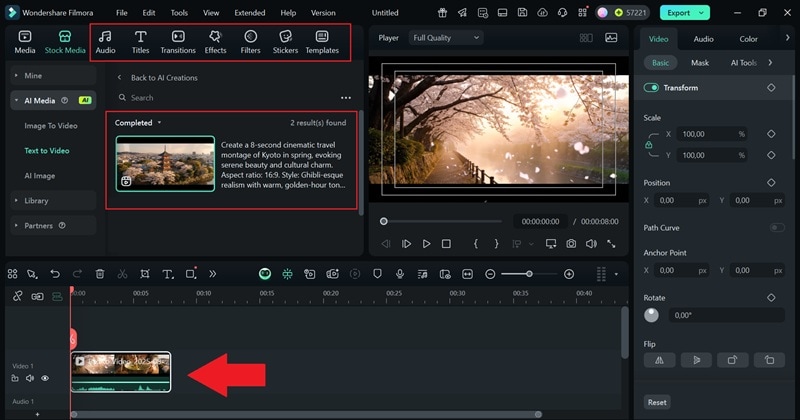Click the gift icon in top bar
This screenshot has height=420, width=800.
coord(442,13)
